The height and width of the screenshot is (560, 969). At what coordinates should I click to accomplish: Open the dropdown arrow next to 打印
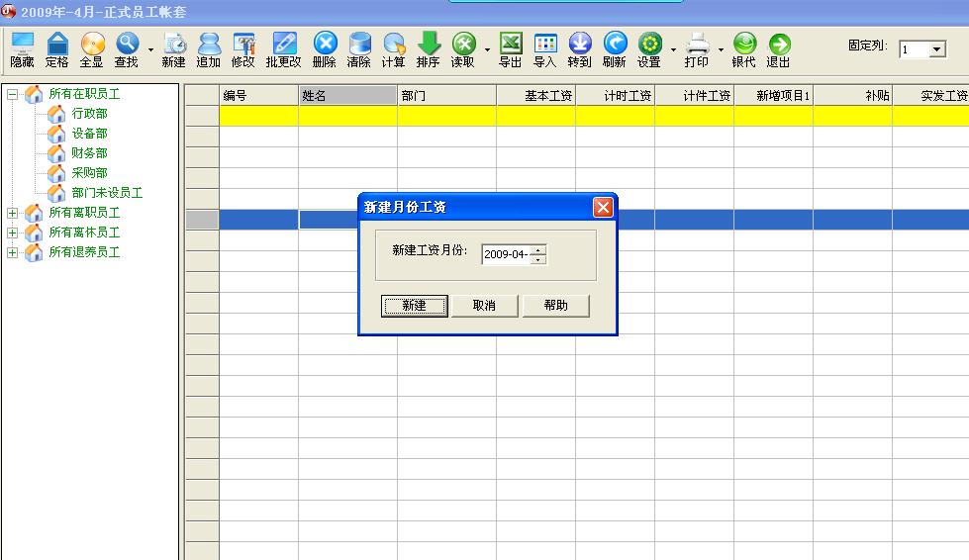pos(721,49)
